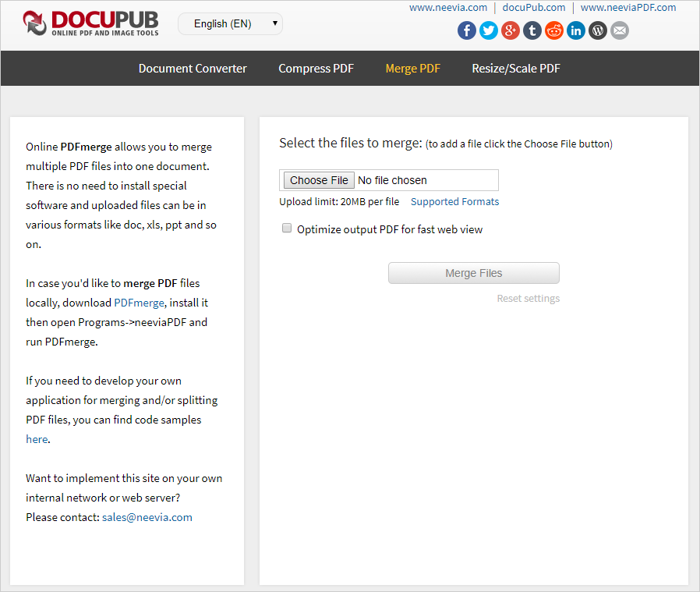Click 'Upload limit: 20MB per file' text

(x=339, y=202)
